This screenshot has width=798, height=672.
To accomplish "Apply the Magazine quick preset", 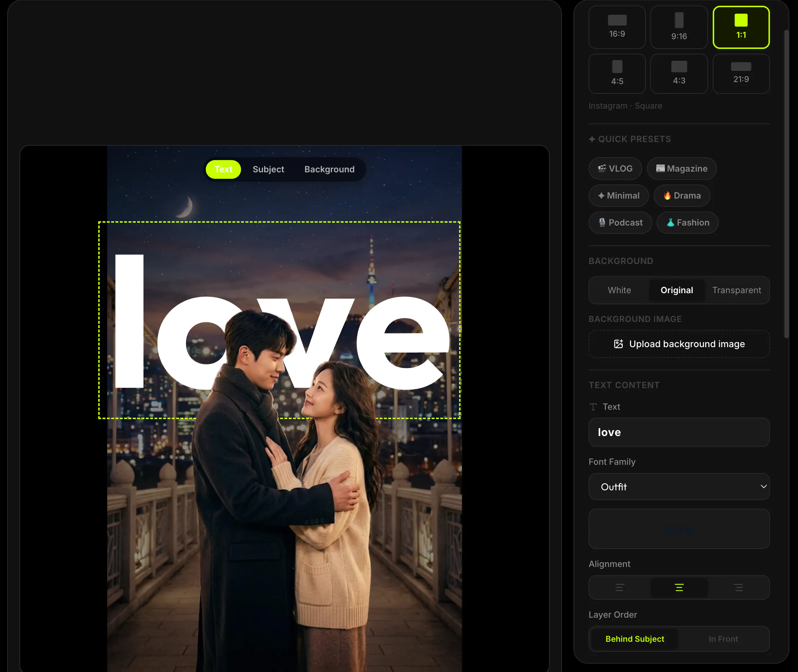I will click(x=682, y=168).
